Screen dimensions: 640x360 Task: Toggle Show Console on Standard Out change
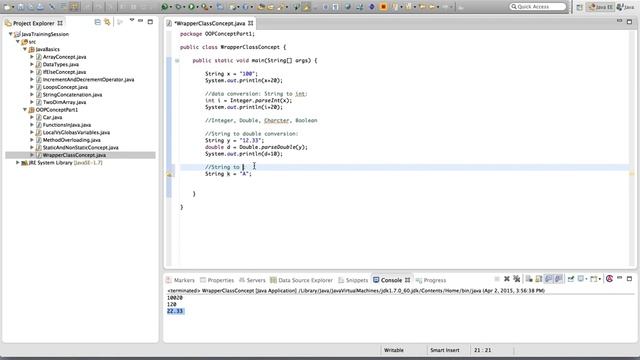click(549, 279)
